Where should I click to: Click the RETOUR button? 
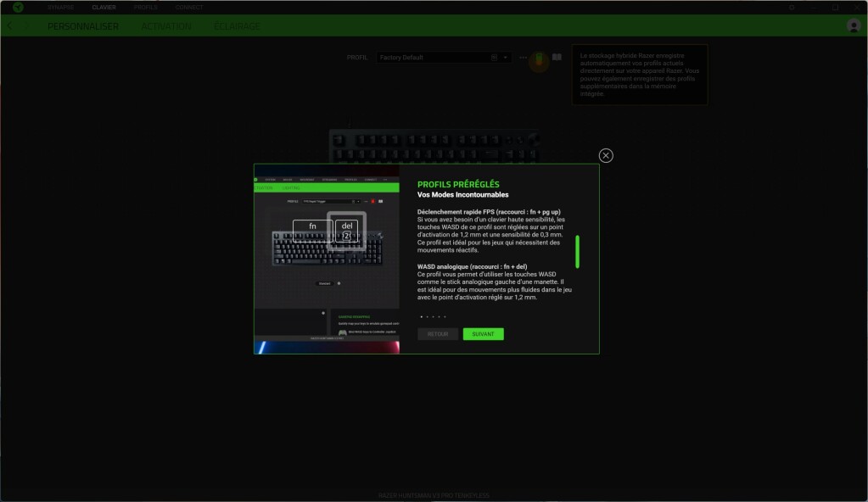tap(437, 334)
